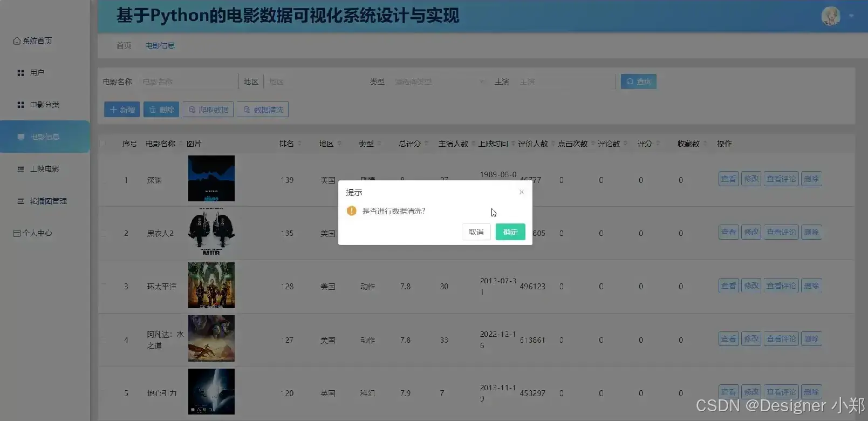Open 上映电影 in the sidebar
868x421 pixels.
[38, 169]
